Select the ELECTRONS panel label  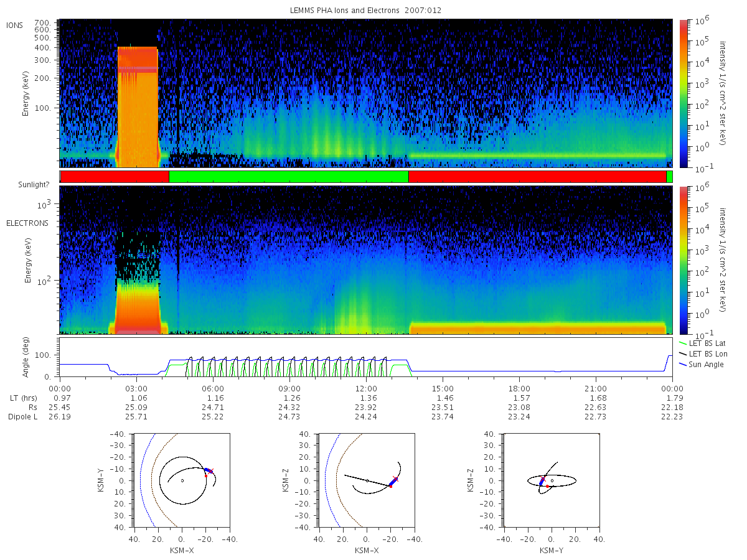tap(27, 223)
